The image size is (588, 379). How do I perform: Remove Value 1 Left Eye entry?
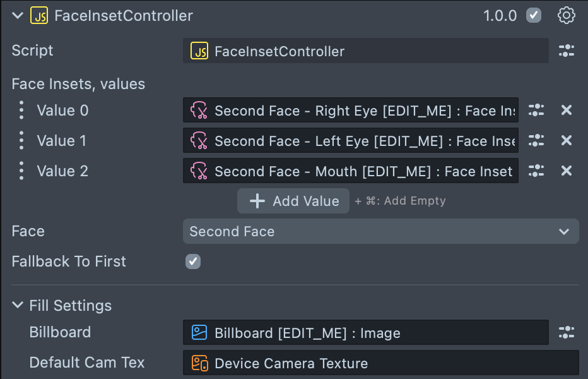(567, 140)
